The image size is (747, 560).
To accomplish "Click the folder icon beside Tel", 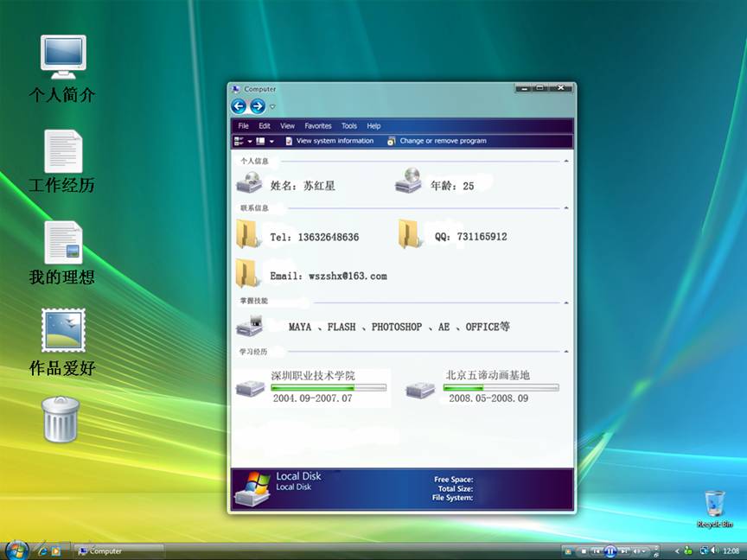I will pos(248,233).
